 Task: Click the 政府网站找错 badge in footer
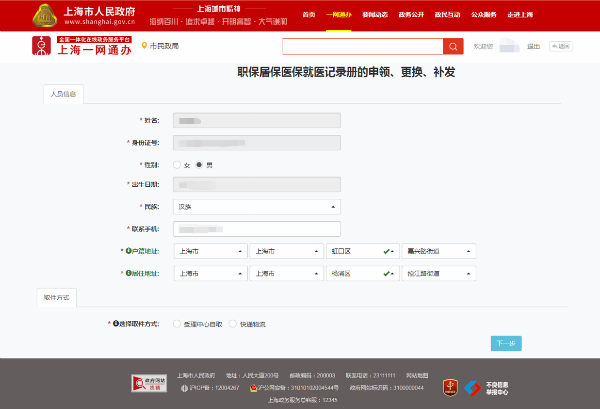(149, 383)
